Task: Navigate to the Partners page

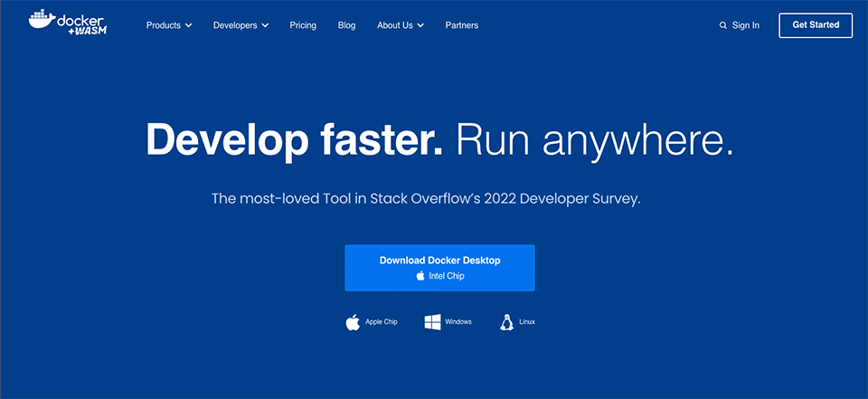Action: pos(462,25)
